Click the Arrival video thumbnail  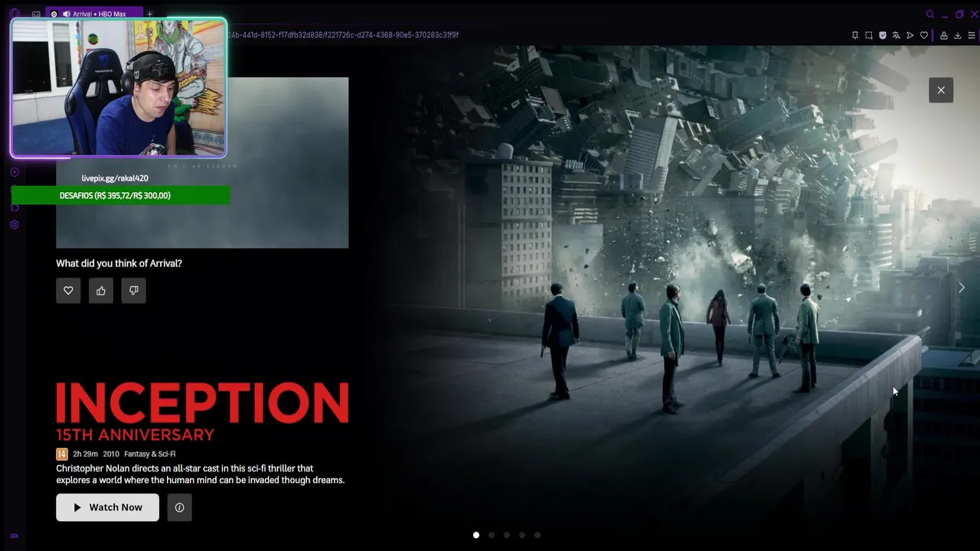(202, 162)
